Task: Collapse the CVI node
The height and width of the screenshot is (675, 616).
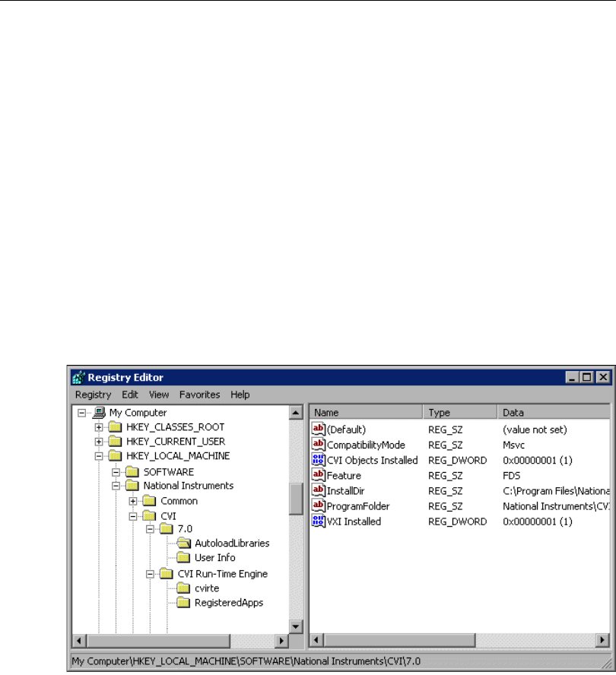Action: click(132, 516)
